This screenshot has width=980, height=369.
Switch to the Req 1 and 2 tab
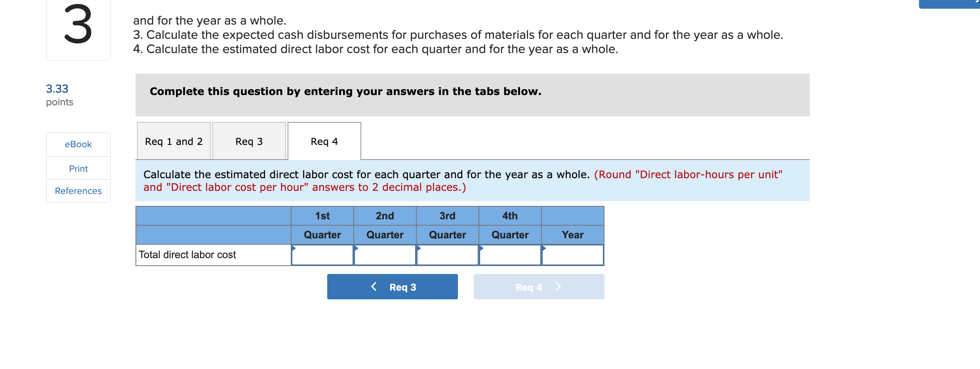coord(174,141)
